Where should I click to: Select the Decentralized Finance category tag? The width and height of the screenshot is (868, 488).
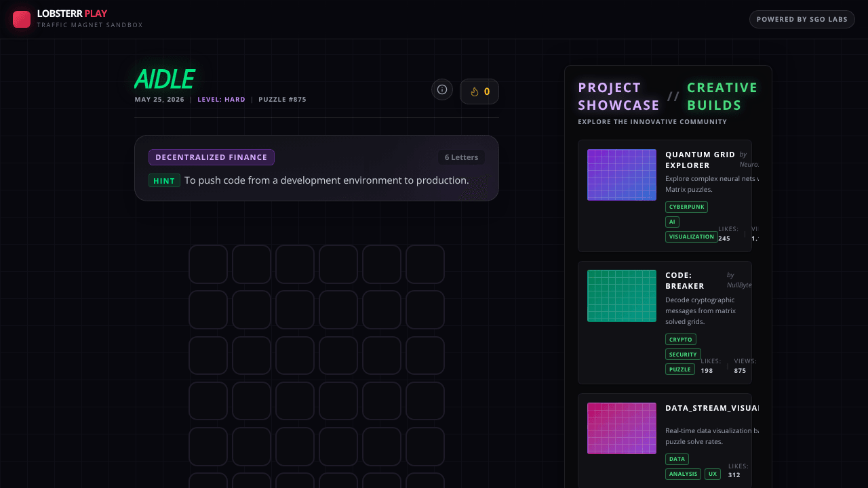point(212,157)
